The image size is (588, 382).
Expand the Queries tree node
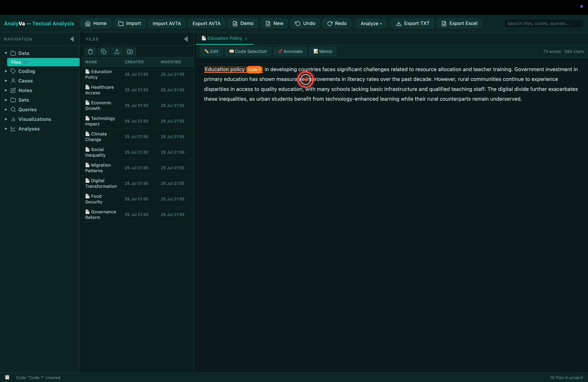click(x=6, y=109)
